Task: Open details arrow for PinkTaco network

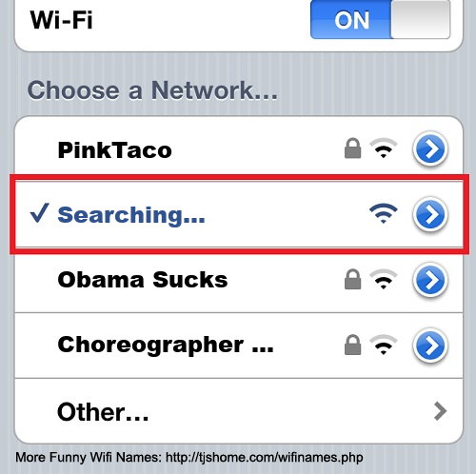Action: (x=430, y=149)
